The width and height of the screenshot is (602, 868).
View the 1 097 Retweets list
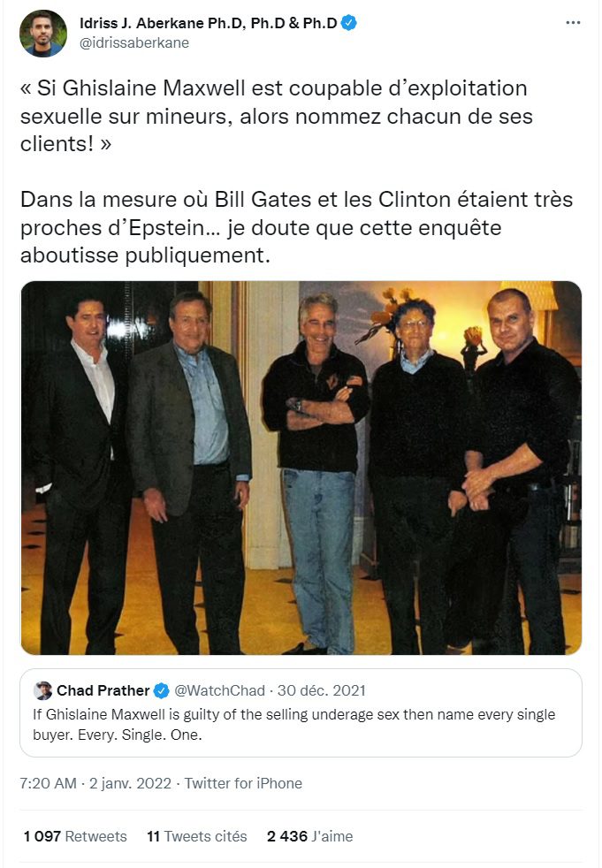click(x=75, y=836)
